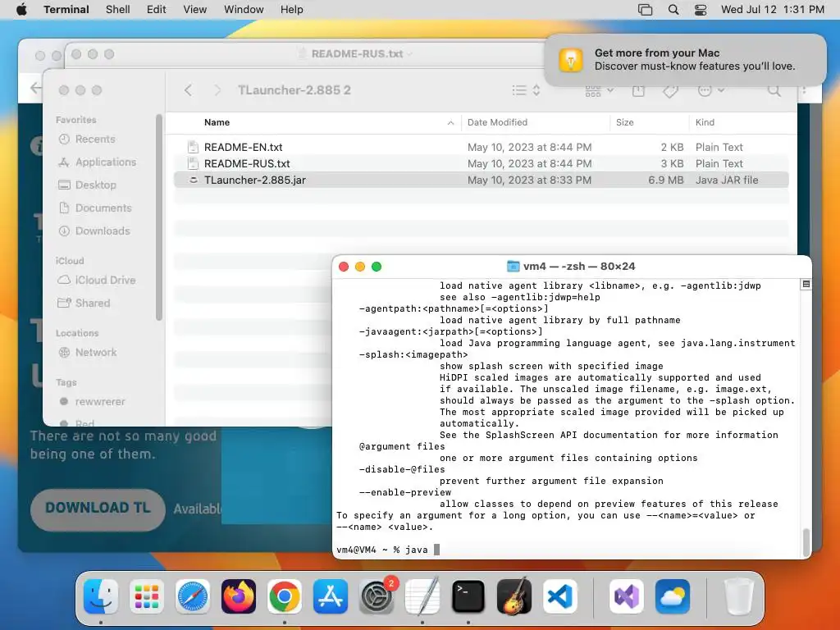
Task: Click the Finder Tags toolbar icon
Action: pyautogui.click(x=670, y=91)
